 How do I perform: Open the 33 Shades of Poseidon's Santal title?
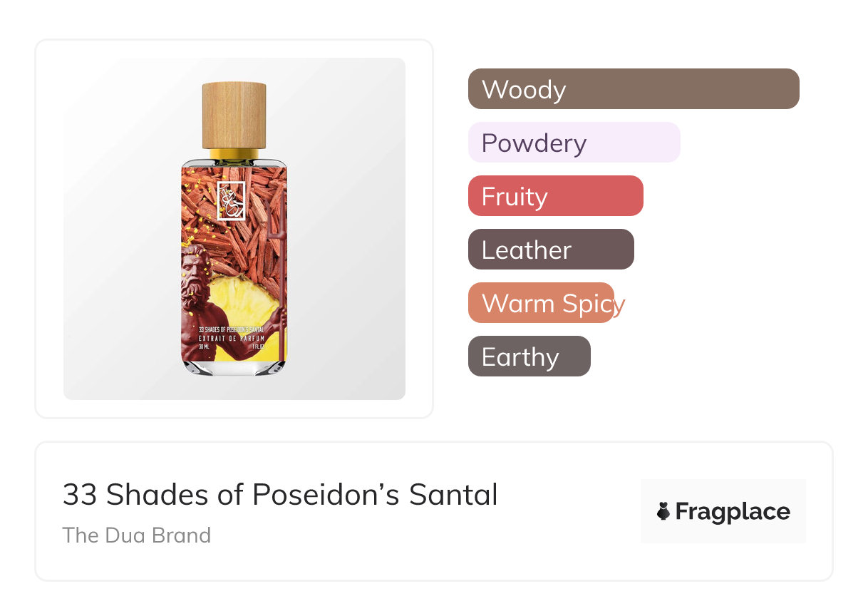point(280,494)
